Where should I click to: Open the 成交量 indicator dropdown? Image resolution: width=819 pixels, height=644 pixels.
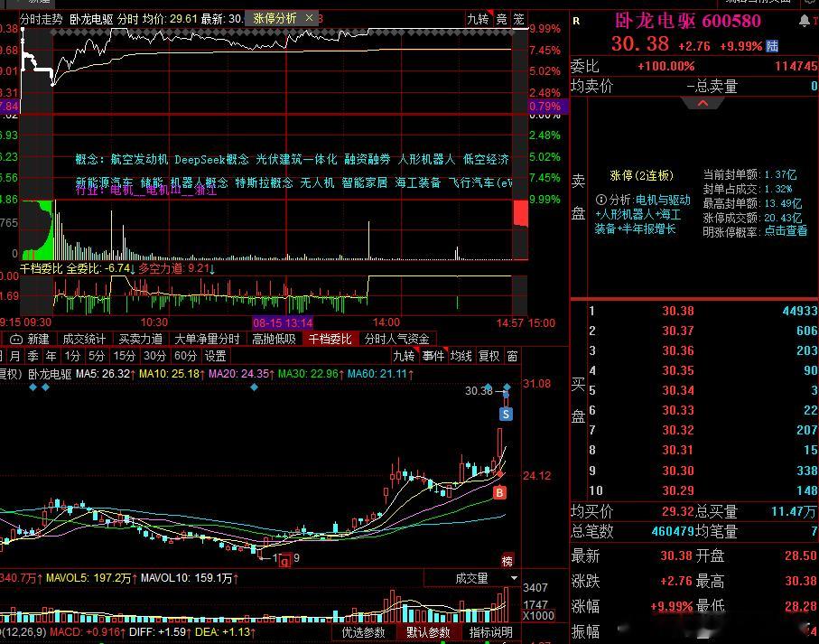(x=515, y=578)
